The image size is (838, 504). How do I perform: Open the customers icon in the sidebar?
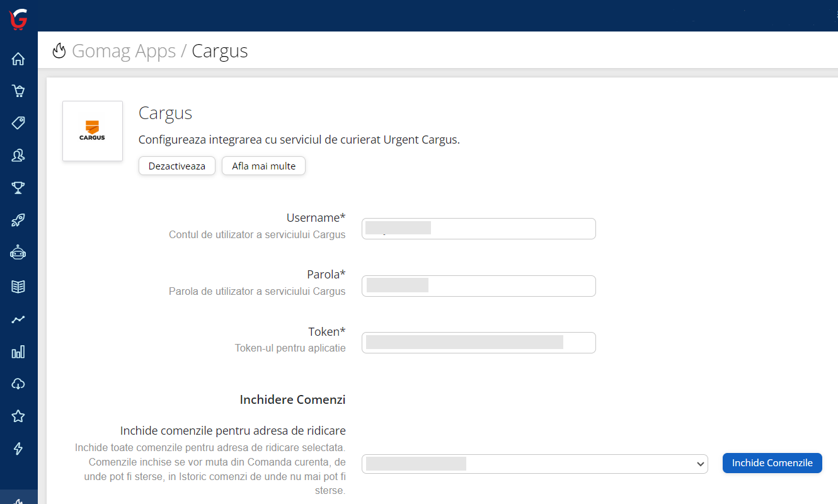18,155
